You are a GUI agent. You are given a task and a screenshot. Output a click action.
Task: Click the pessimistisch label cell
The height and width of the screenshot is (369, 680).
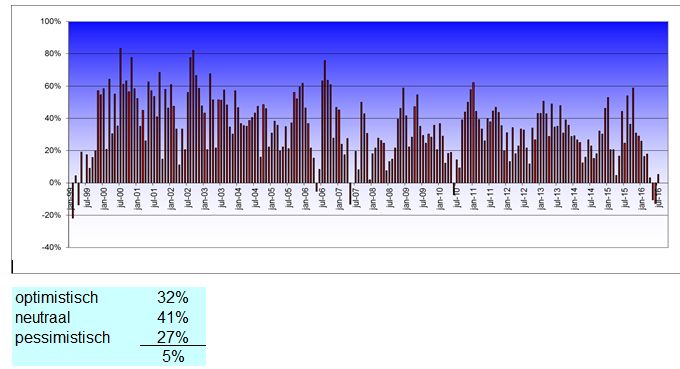(62, 337)
